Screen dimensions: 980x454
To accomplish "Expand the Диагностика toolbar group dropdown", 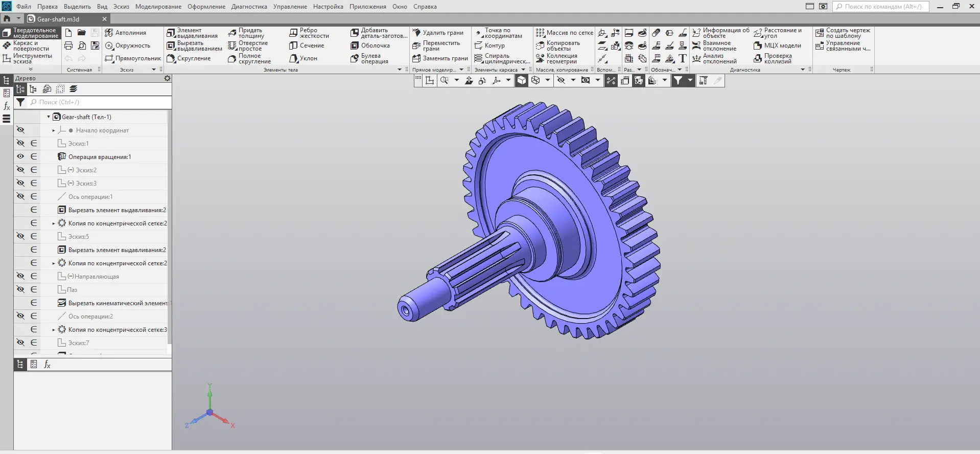I will pyautogui.click(x=803, y=70).
